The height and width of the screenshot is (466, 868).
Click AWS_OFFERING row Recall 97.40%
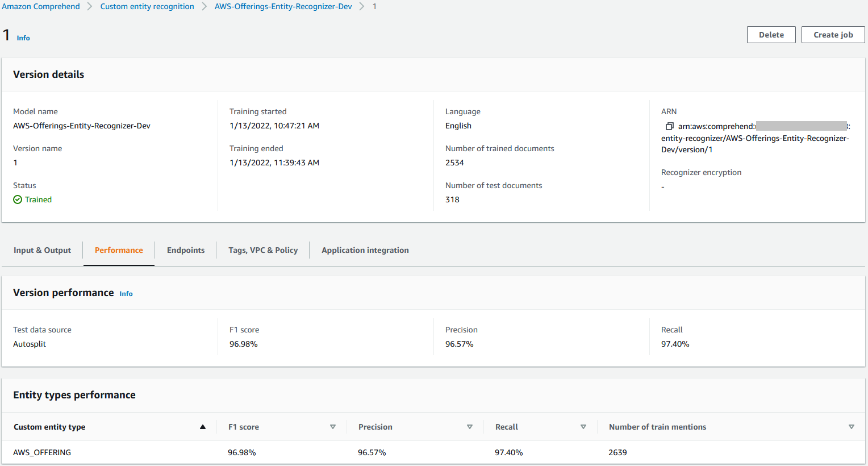(x=509, y=452)
